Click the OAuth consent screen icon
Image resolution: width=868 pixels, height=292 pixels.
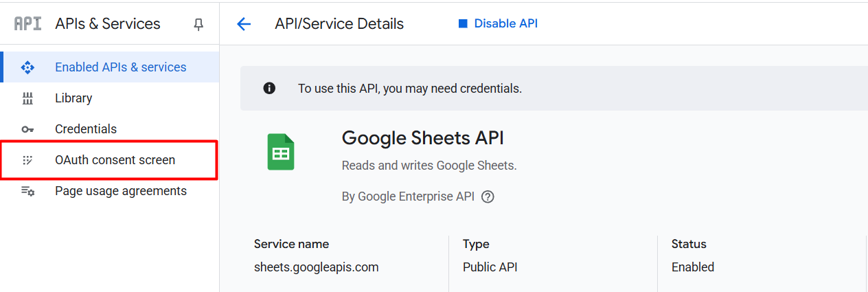pyautogui.click(x=27, y=160)
